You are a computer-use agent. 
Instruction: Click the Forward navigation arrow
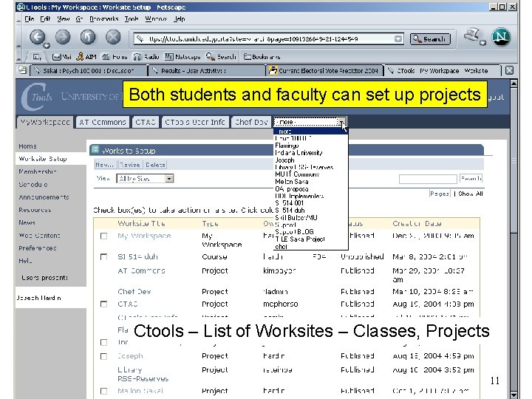[x=63, y=37]
